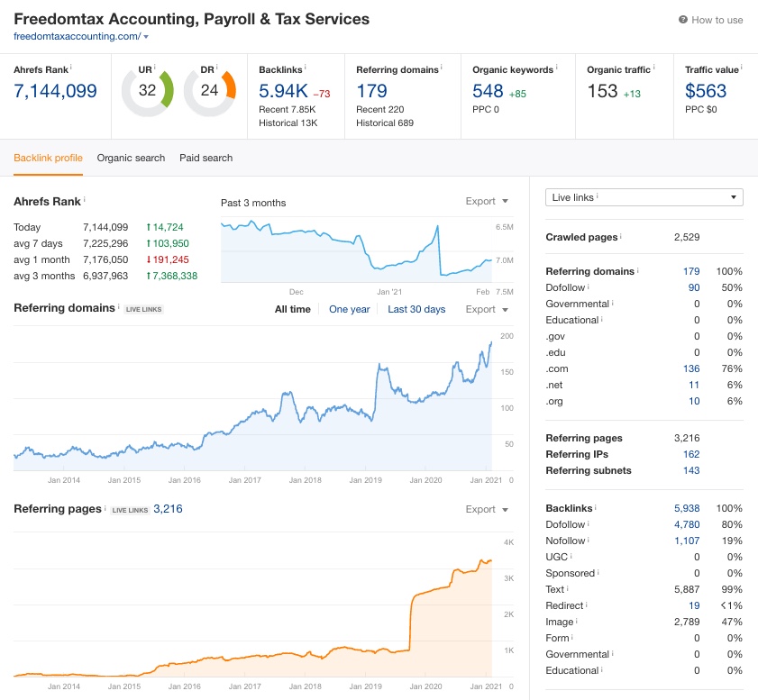
Task: Click the Crawled pages value 2,529
Action: pos(687,237)
